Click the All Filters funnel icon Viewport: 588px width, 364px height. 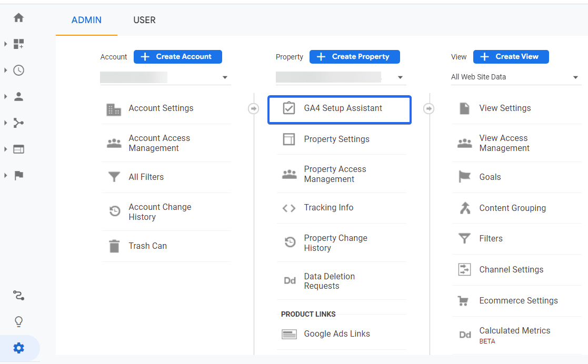point(114,177)
